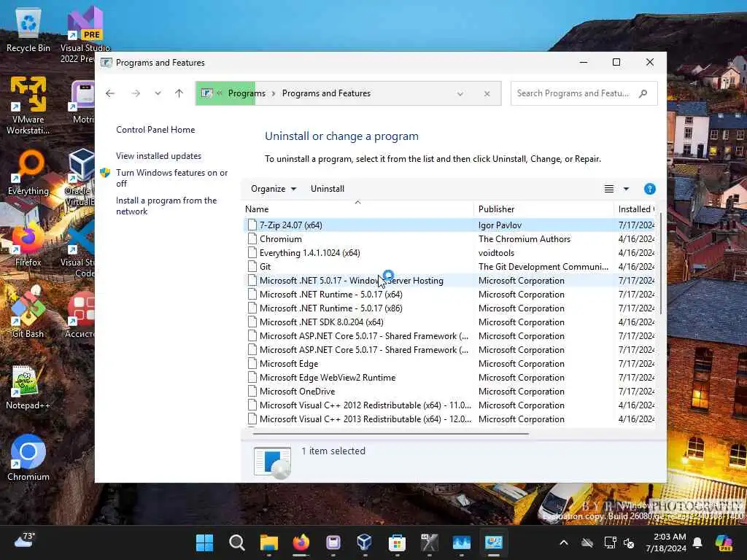Select Microsoft .NET Runtime 5.0.17 (x64)
747x560 pixels.
click(449, 294)
